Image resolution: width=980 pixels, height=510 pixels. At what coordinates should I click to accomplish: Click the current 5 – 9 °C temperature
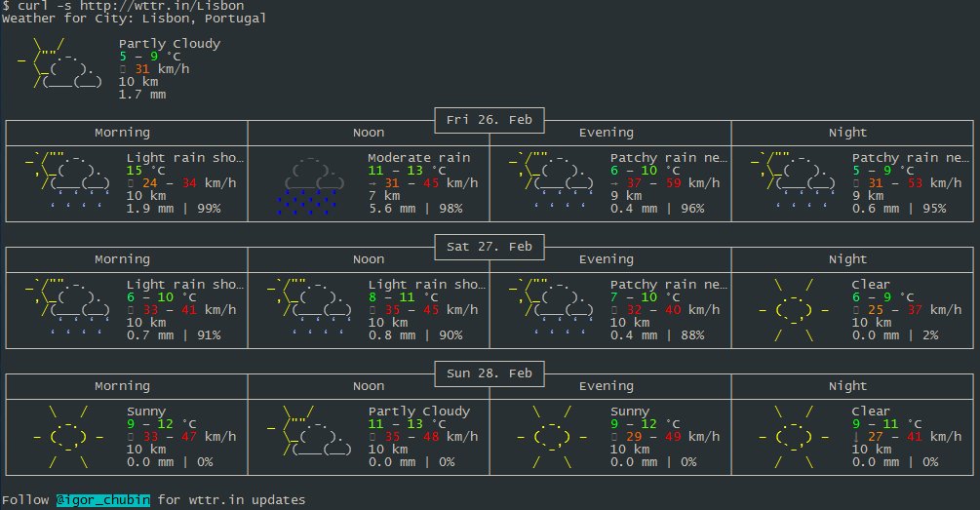click(150, 57)
